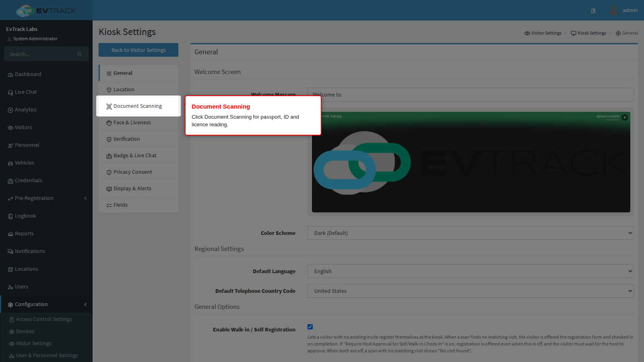644x362 pixels.
Task: Click the search magnifier icon
Action: 80,54
